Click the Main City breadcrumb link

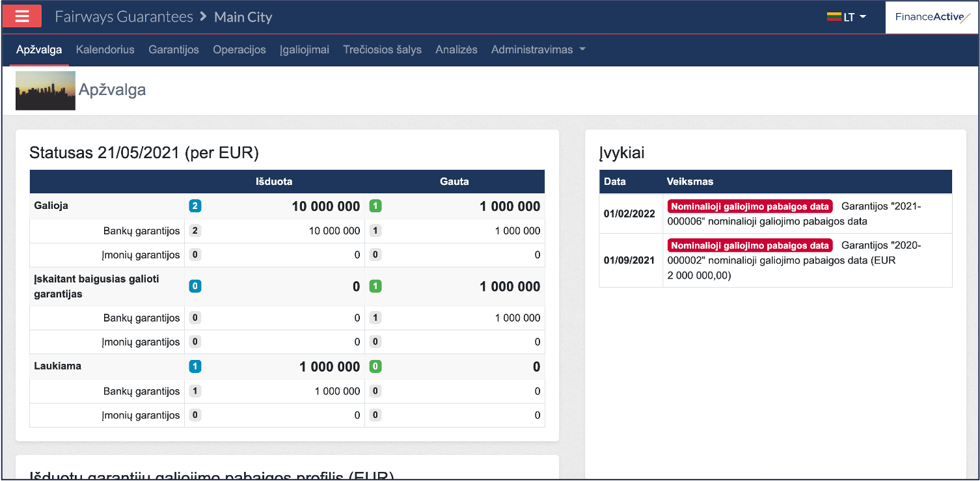point(243,17)
